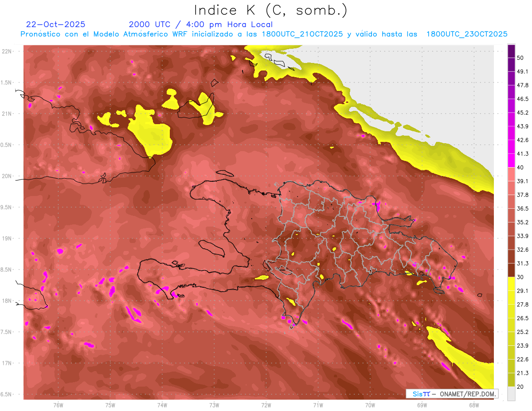Click the 70W longitude axis label
Viewport: 532px width, 411px height.
[x=370, y=405]
